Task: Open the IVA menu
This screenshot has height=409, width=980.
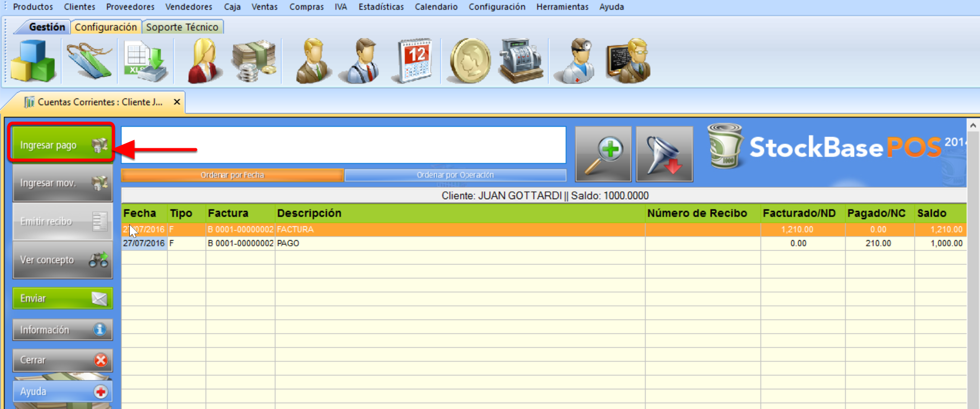Action: [341, 7]
